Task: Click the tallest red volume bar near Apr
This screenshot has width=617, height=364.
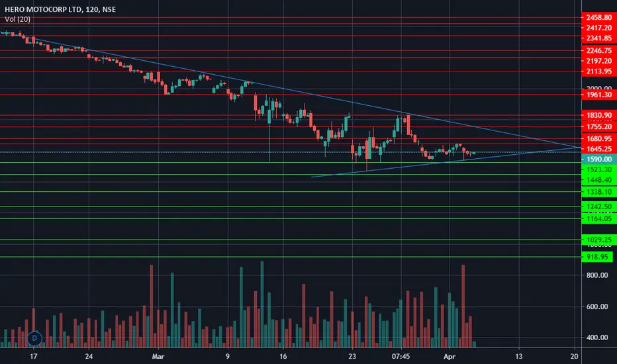Action: pos(463,306)
